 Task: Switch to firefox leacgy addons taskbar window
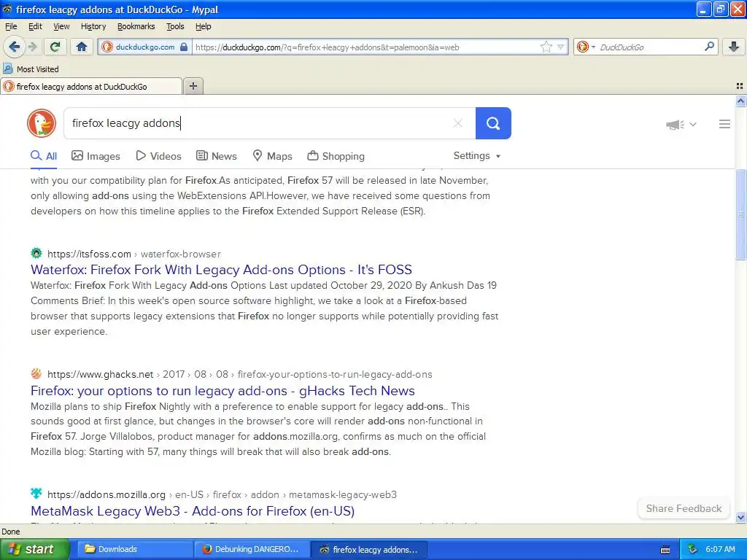click(368, 549)
